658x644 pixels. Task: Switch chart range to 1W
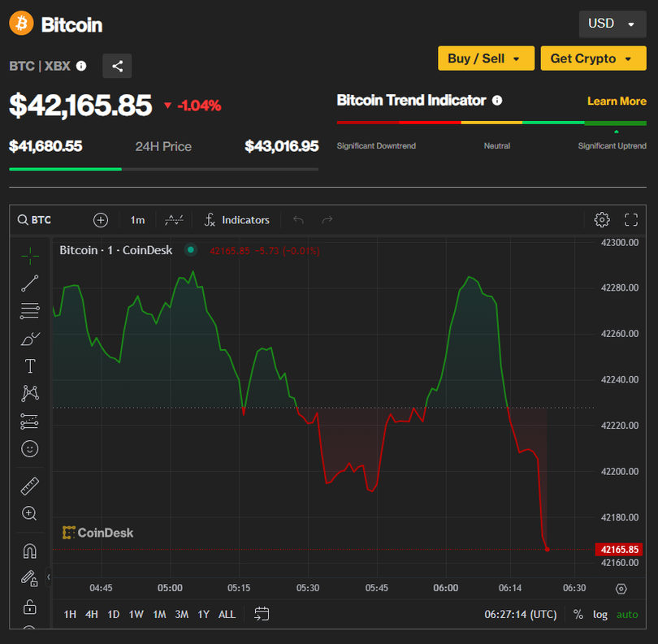136,615
